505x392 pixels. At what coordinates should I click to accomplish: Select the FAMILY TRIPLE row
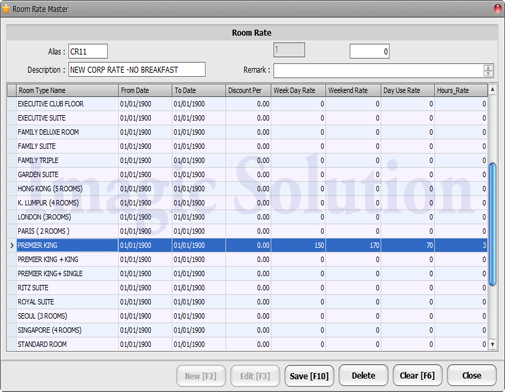247,160
